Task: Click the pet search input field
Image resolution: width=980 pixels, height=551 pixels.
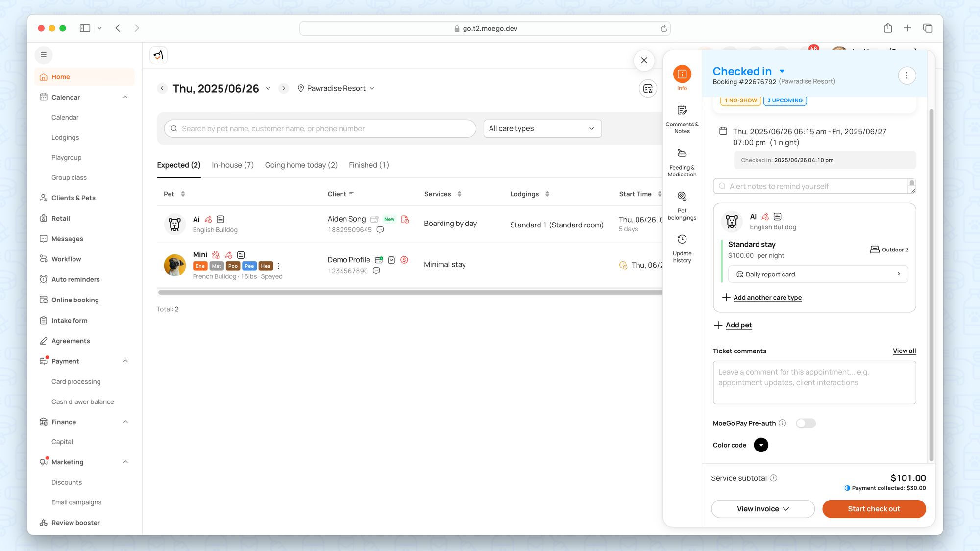Action: (319, 128)
